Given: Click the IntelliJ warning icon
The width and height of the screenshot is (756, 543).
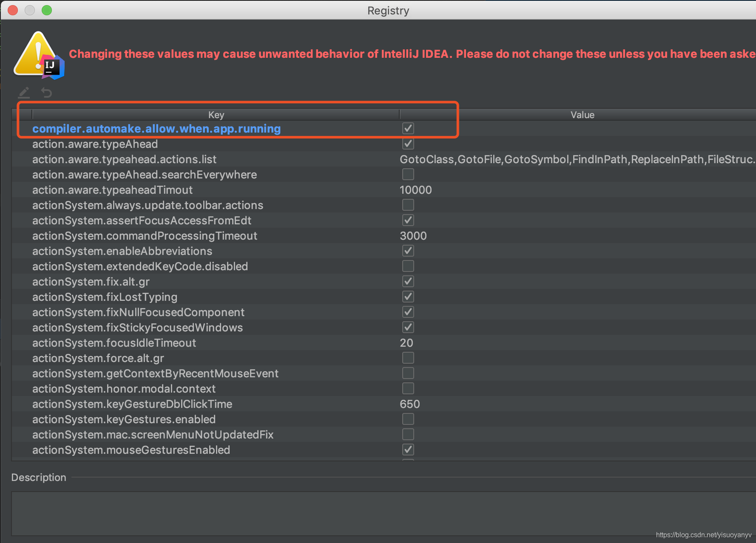Looking at the screenshot, I should click(x=39, y=56).
